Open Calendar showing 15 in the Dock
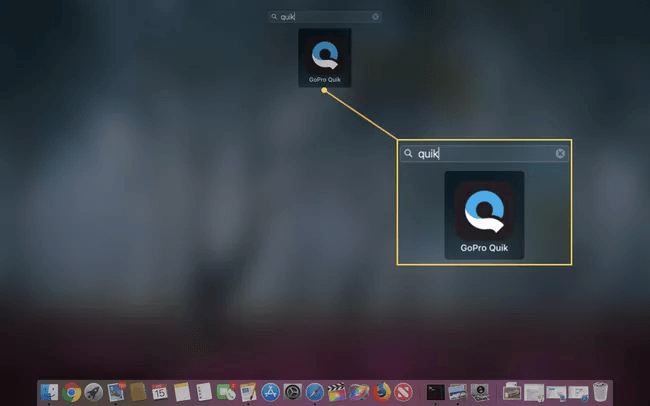This screenshot has height=406, width=650. (x=160, y=392)
